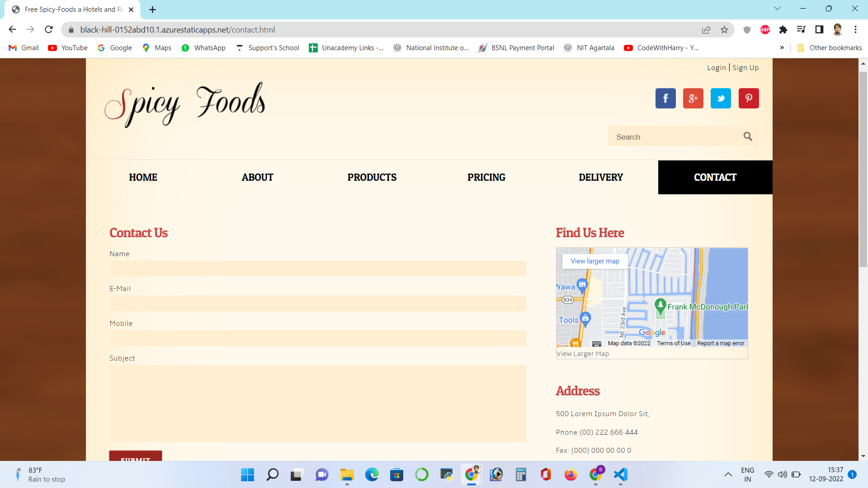The image size is (868, 488).
Task: Click inside the E-Mail input field
Action: click(x=317, y=303)
